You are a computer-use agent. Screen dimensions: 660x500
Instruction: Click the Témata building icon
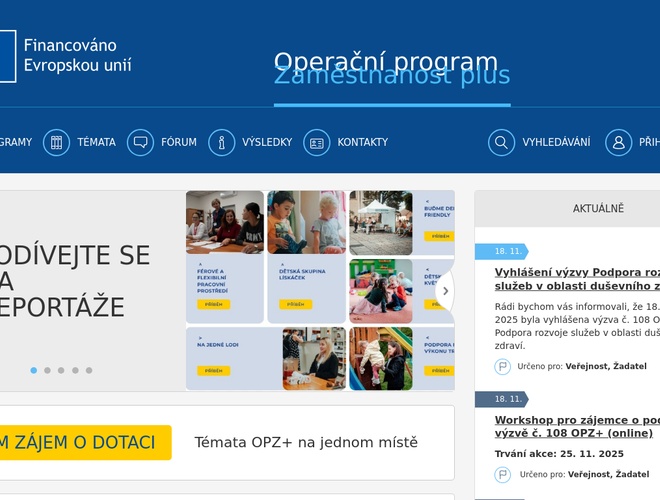(x=56, y=142)
